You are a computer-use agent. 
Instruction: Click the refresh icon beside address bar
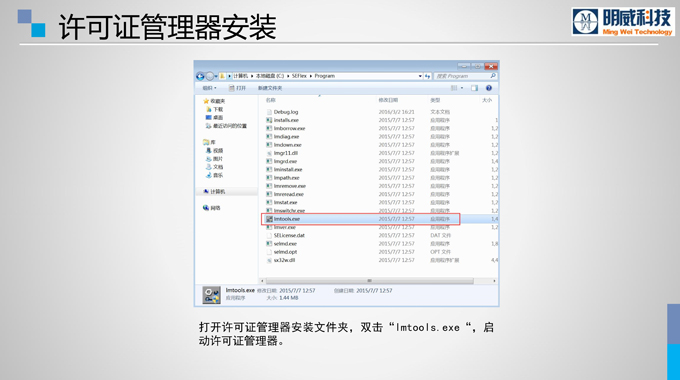pos(428,76)
